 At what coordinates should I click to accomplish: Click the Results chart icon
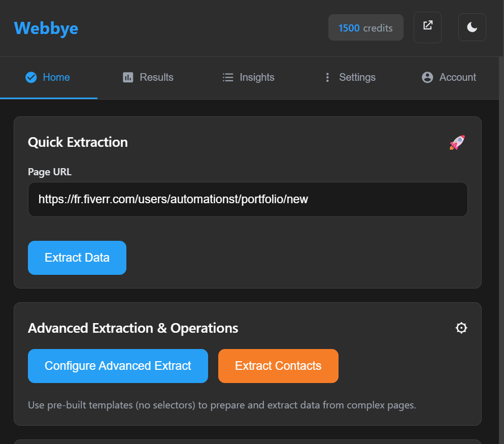(x=128, y=77)
